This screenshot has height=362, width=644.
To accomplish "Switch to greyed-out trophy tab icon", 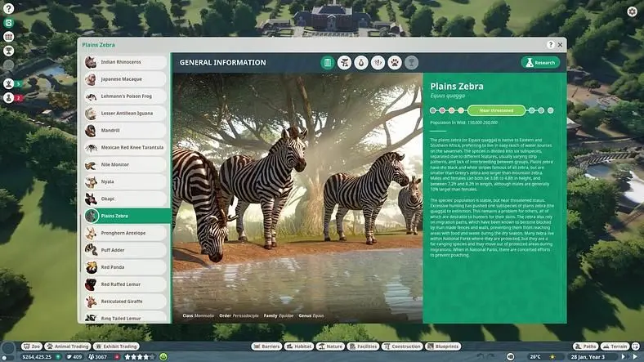I will [x=411, y=63].
